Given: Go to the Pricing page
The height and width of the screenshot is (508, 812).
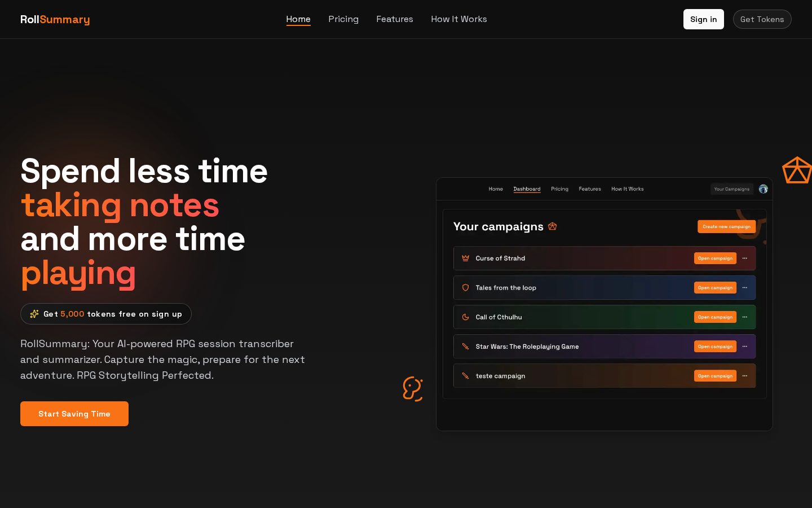Looking at the screenshot, I should [x=343, y=19].
